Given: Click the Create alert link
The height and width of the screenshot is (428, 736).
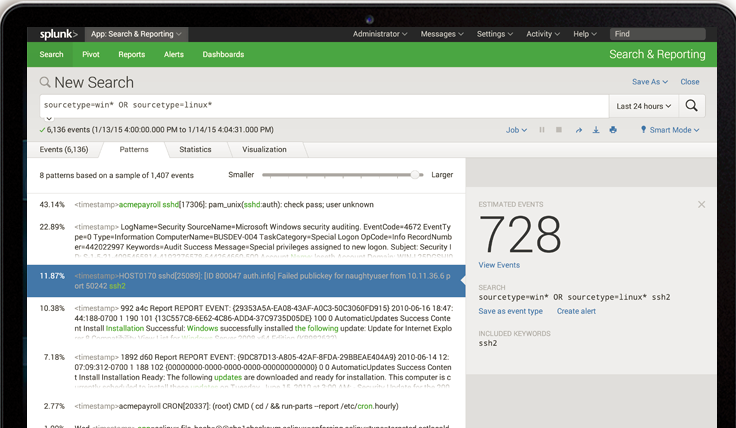Looking at the screenshot, I should 576,311.
